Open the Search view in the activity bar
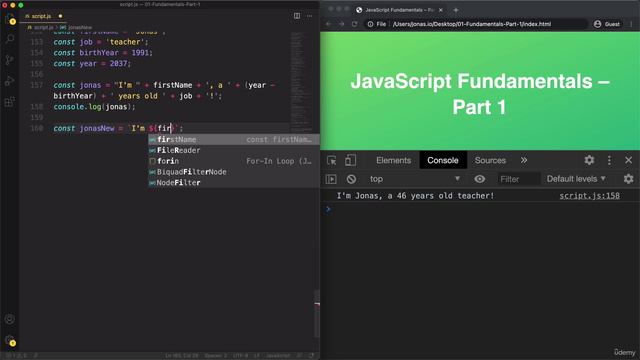This screenshot has width=640, height=360. 9,39
